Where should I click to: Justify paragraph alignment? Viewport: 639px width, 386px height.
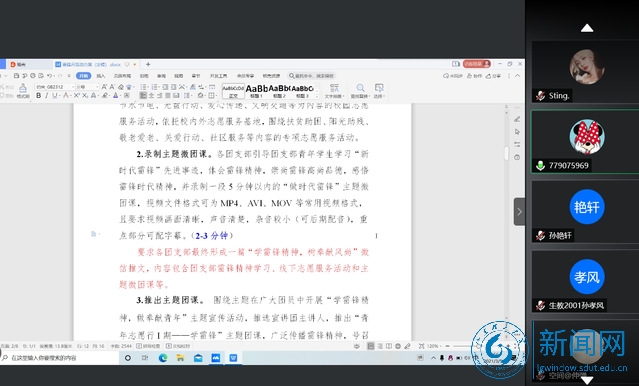[167, 95]
